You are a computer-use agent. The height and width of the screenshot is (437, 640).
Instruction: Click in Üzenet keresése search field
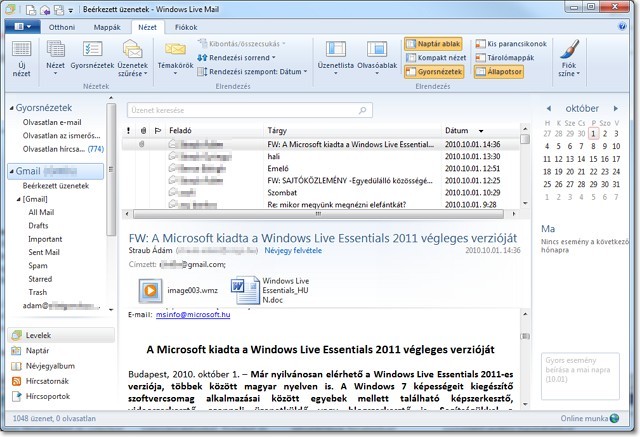(249, 110)
